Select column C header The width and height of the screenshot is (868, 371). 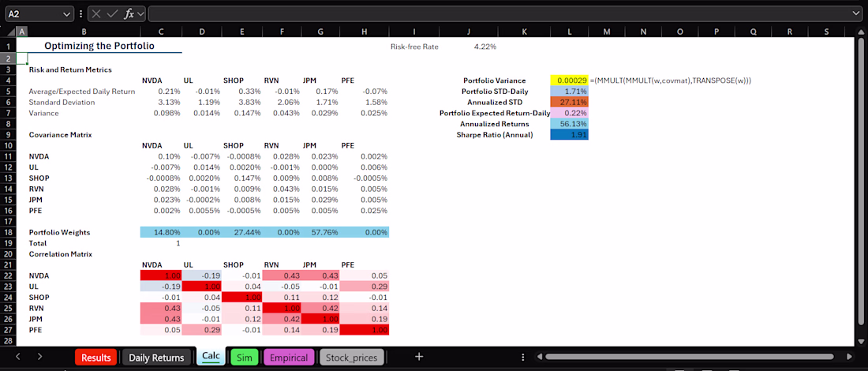(x=161, y=32)
